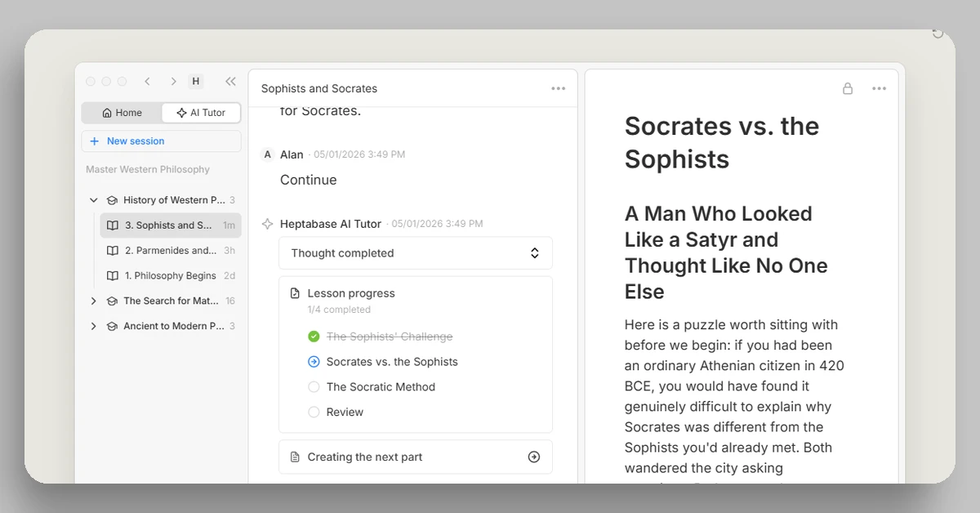Click Alan's Continue message
The height and width of the screenshot is (513, 980).
tap(309, 180)
